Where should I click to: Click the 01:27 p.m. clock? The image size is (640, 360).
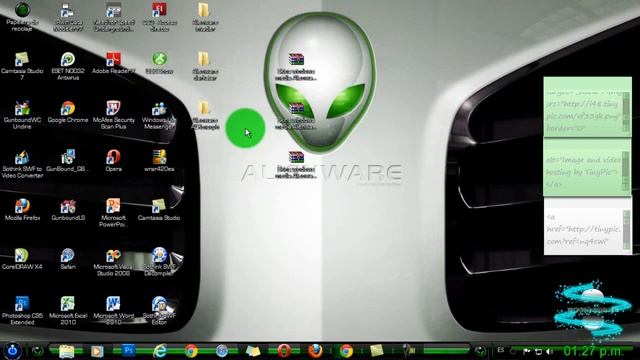(593, 351)
